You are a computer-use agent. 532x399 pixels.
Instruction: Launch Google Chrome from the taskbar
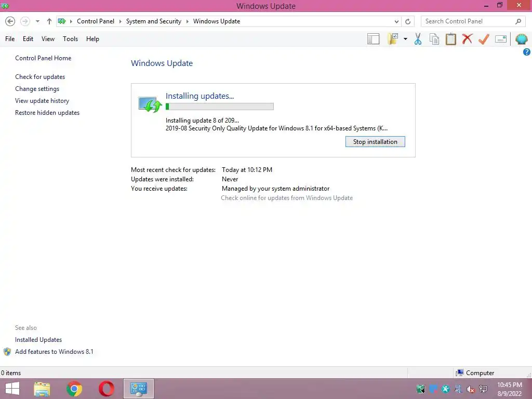click(74, 389)
